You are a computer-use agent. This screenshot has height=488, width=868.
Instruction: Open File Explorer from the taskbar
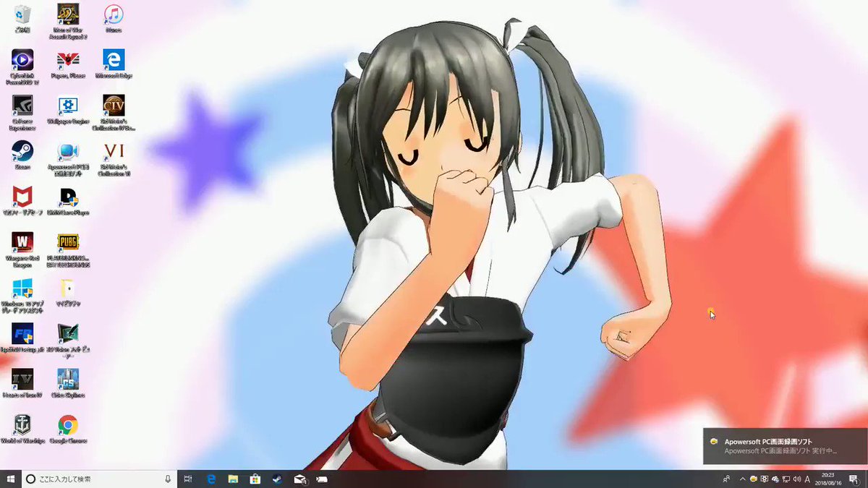(233, 479)
